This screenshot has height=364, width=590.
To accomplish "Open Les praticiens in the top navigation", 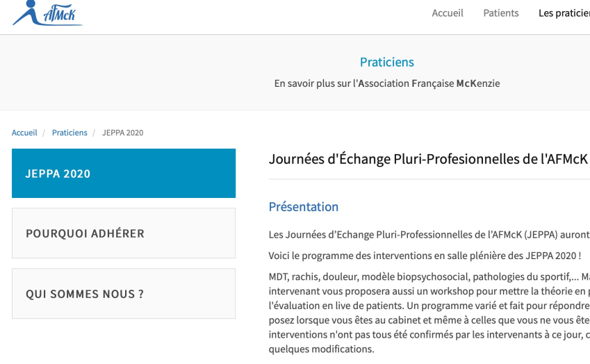I will pos(564,13).
